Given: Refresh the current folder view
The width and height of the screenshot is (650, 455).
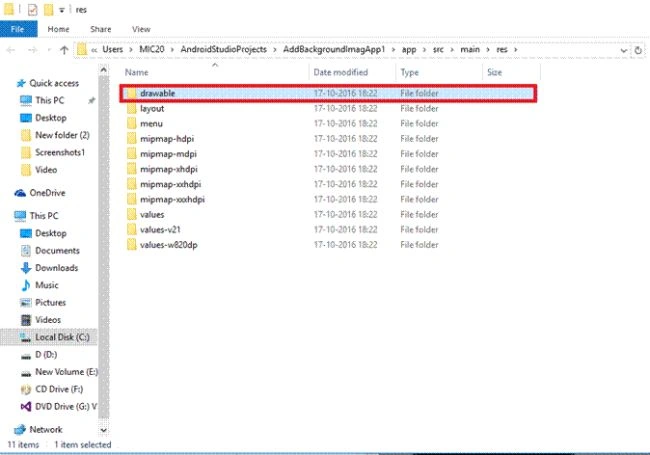Looking at the screenshot, I should pyautogui.click(x=638, y=50).
